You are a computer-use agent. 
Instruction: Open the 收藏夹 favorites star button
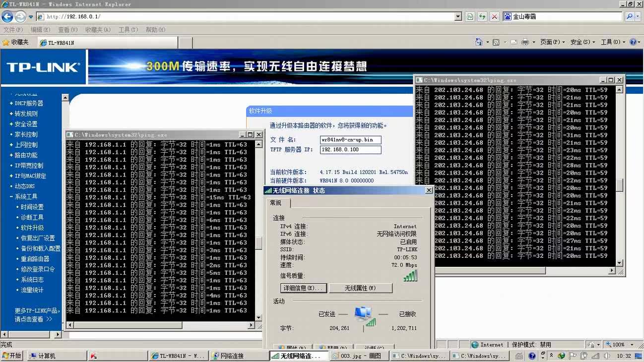pos(16,43)
